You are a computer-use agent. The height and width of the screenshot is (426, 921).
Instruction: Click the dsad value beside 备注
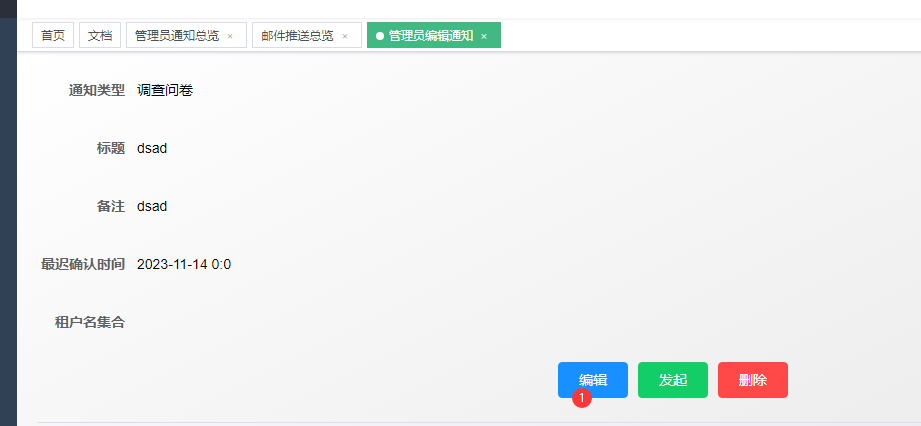(152, 206)
